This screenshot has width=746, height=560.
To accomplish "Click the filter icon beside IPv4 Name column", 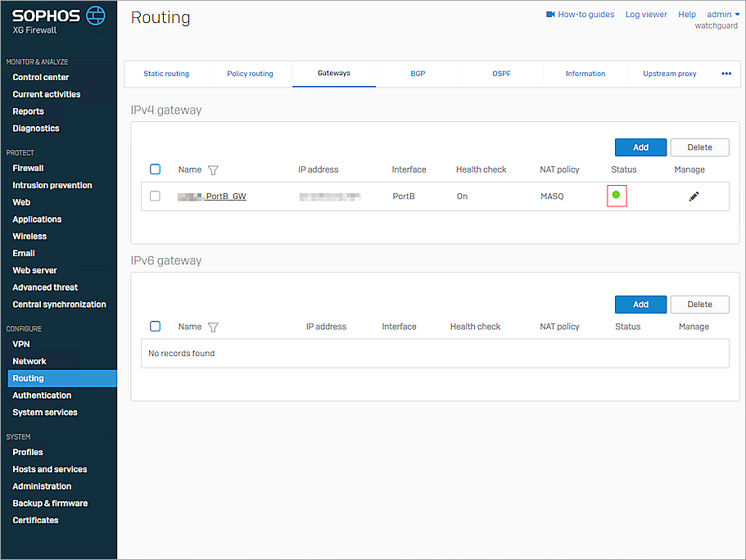I will [x=213, y=170].
